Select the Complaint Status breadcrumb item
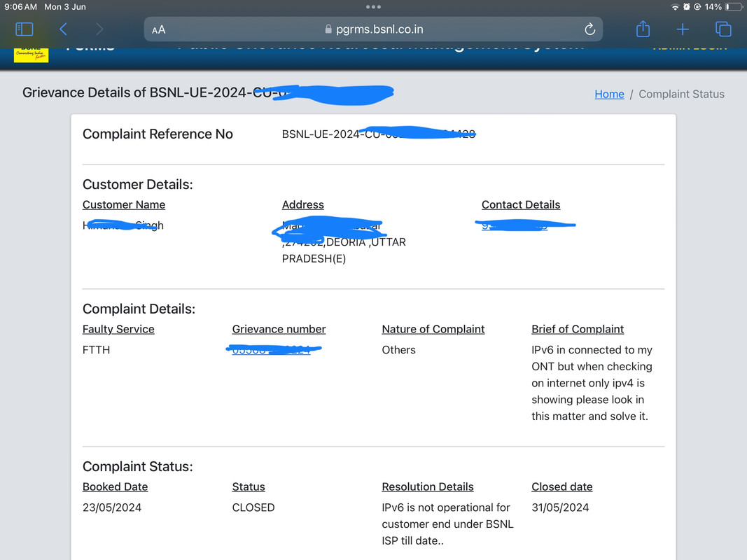This screenshot has width=747, height=560. 681,94
